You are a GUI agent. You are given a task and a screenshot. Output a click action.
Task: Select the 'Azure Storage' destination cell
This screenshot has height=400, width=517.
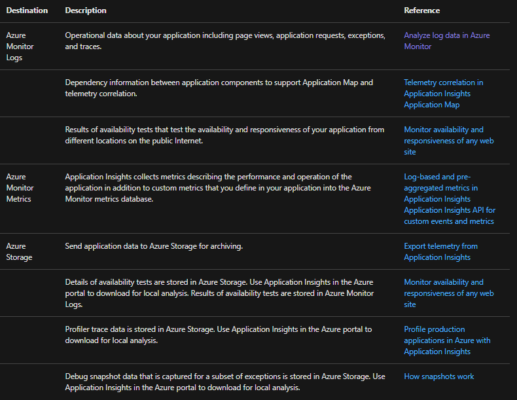(x=19, y=252)
